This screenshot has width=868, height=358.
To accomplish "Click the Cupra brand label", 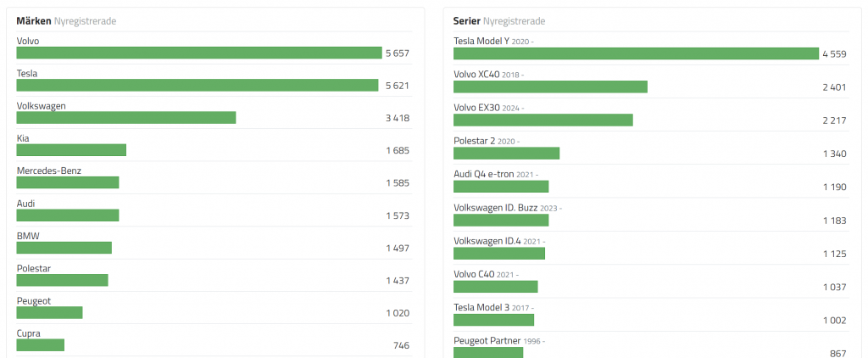I will tap(29, 333).
